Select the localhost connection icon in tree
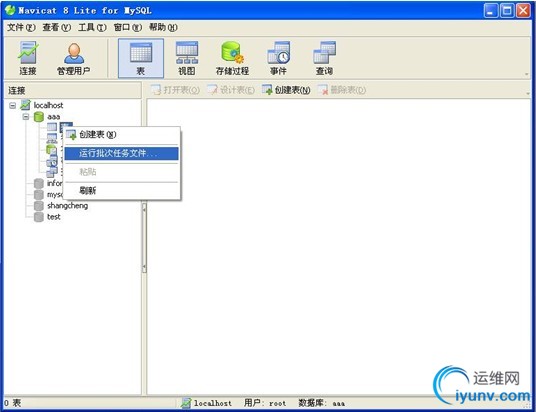The height and width of the screenshot is (412, 536). pyautogui.click(x=26, y=105)
